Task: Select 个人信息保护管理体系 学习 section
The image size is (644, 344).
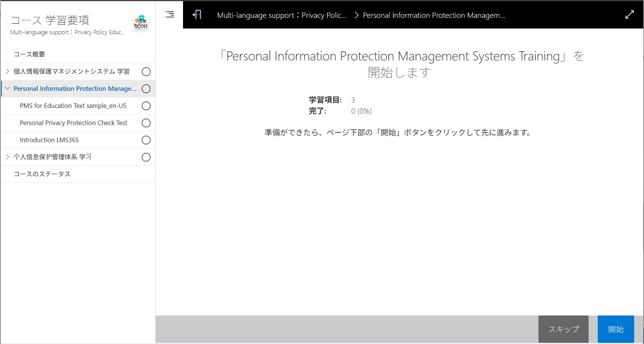Action: point(52,157)
